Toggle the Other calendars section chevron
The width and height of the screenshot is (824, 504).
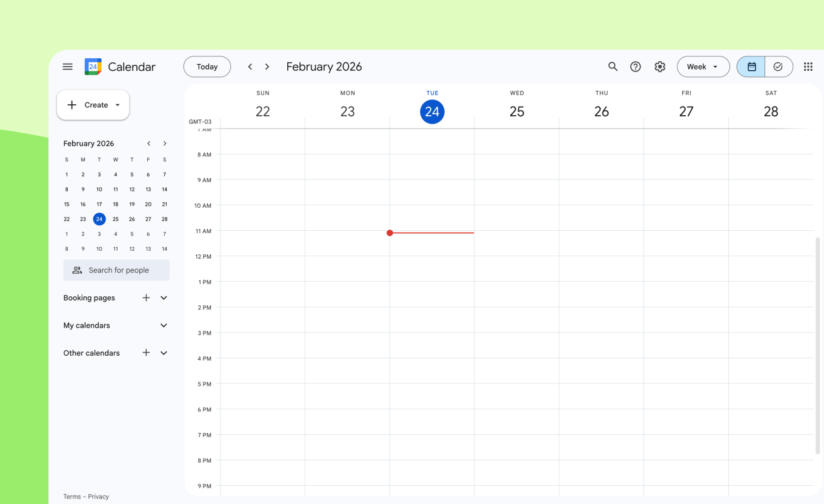click(164, 353)
